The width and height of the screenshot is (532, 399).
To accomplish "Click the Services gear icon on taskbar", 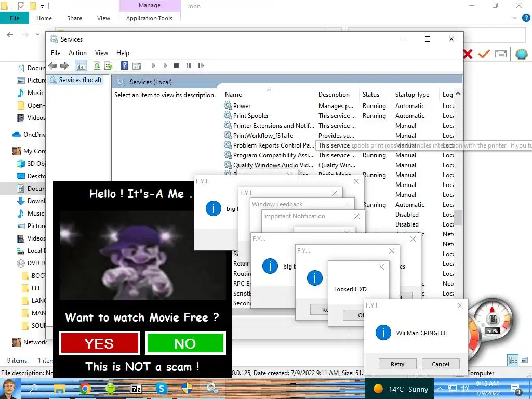I will (x=212, y=388).
